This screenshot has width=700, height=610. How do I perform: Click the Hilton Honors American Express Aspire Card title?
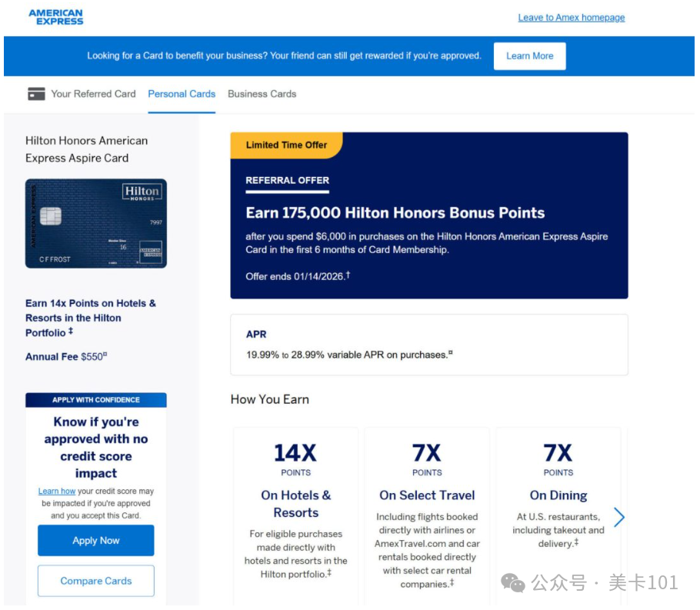(86, 149)
